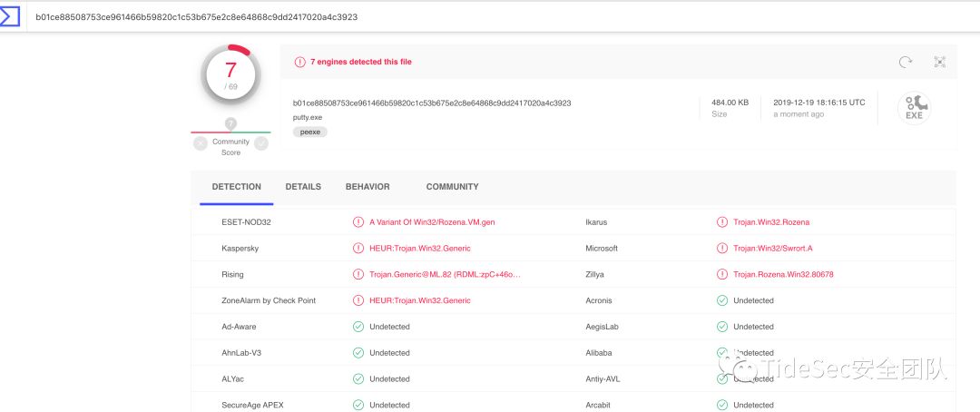The height and width of the screenshot is (412, 980).
Task: Select the Community tab
Action: point(452,187)
